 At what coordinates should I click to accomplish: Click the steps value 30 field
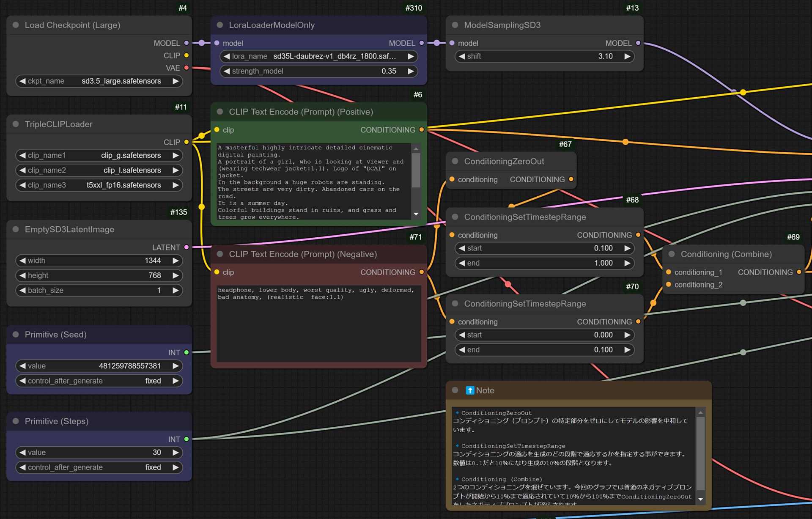coord(99,453)
